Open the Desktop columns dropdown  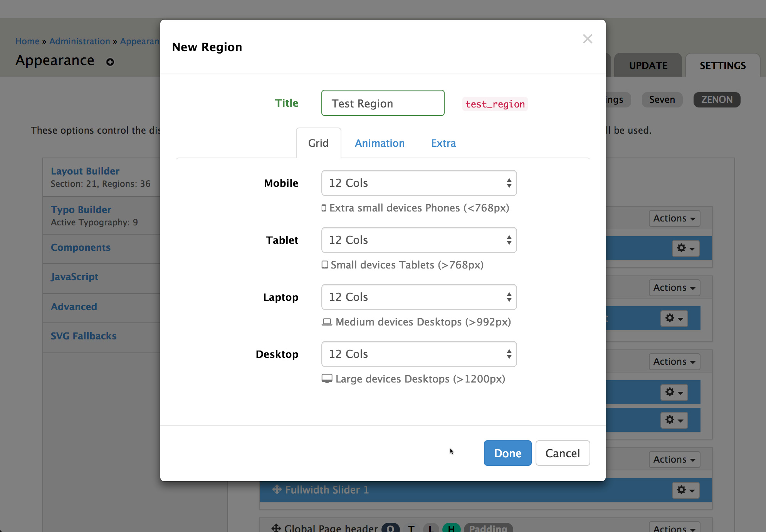(x=419, y=354)
